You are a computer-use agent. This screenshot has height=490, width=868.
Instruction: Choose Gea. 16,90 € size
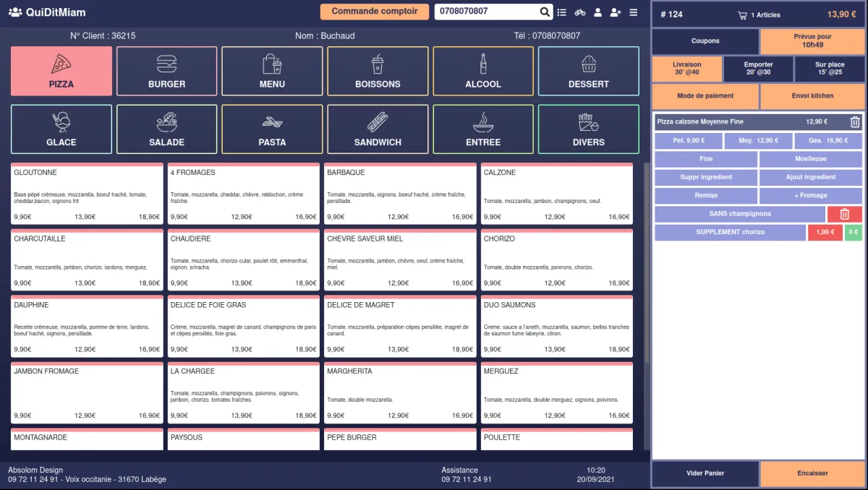click(828, 141)
